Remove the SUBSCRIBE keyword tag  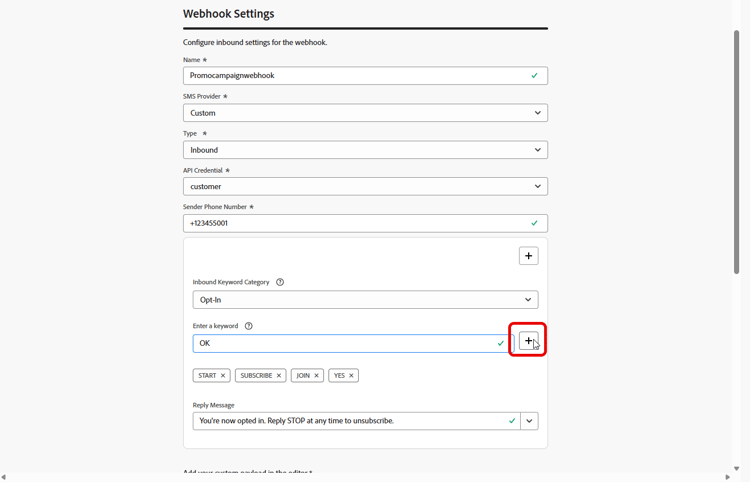(279, 376)
